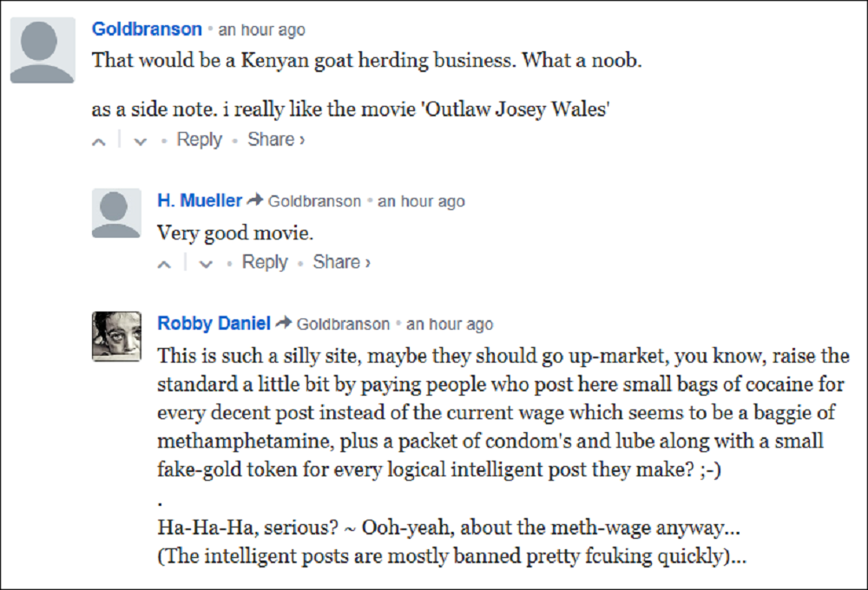This screenshot has height=590, width=868.
Task: Click H. Mueller's default avatar icon
Action: pyautogui.click(x=115, y=213)
